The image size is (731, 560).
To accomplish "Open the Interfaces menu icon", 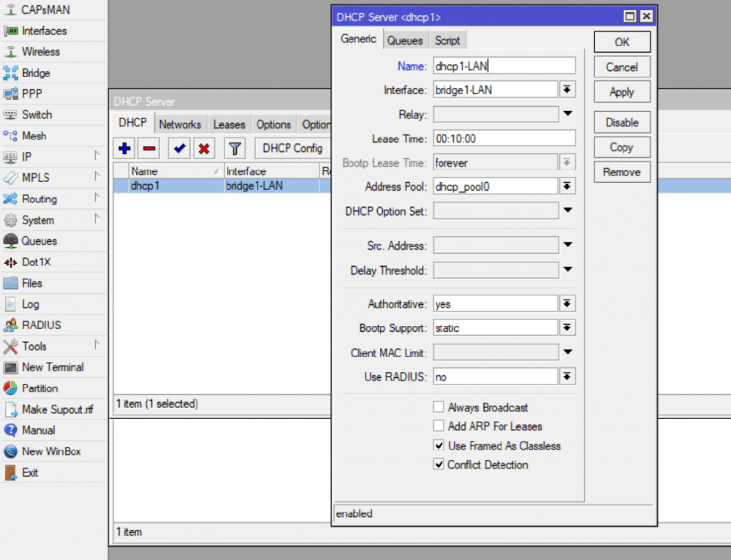I will pyautogui.click(x=11, y=31).
